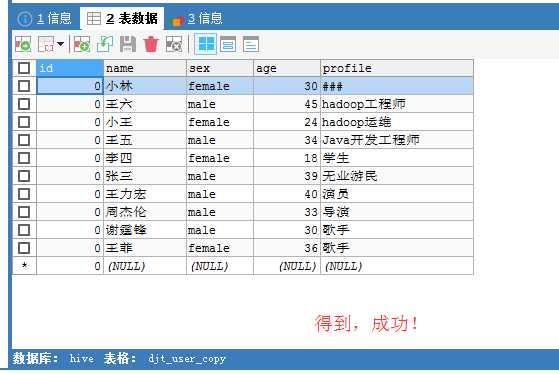Check the row checkbox for 李四
This screenshot has width=559, height=374.
tap(24, 158)
